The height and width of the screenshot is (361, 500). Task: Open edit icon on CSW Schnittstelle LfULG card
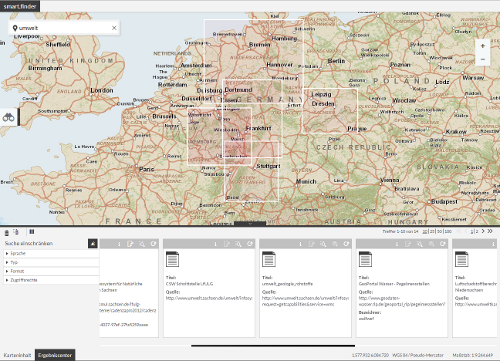point(227,244)
